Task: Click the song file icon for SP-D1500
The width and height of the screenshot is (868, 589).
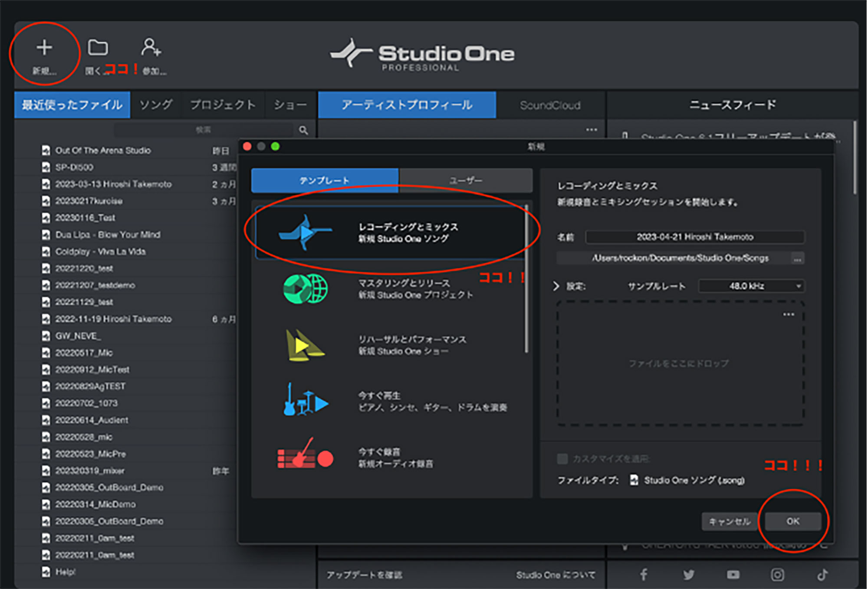Action: pos(46,167)
